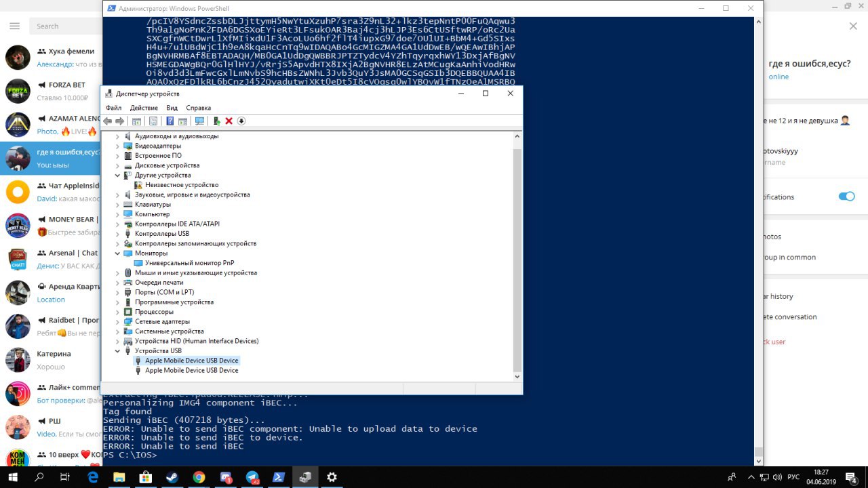Open the FORZA BET chat in Telegram
This screenshot has height=488, width=868.
[51, 91]
